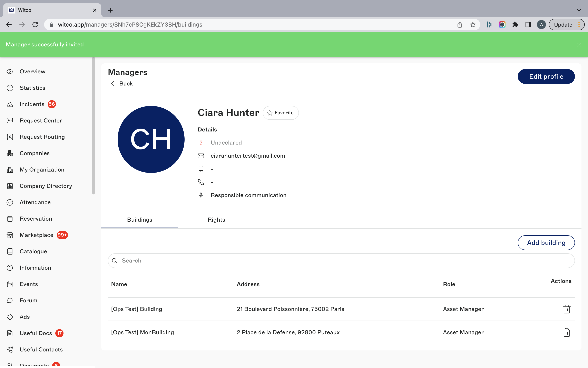588x368 pixels.
Task: Open the browser side panel icon
Action: point(528,25)
